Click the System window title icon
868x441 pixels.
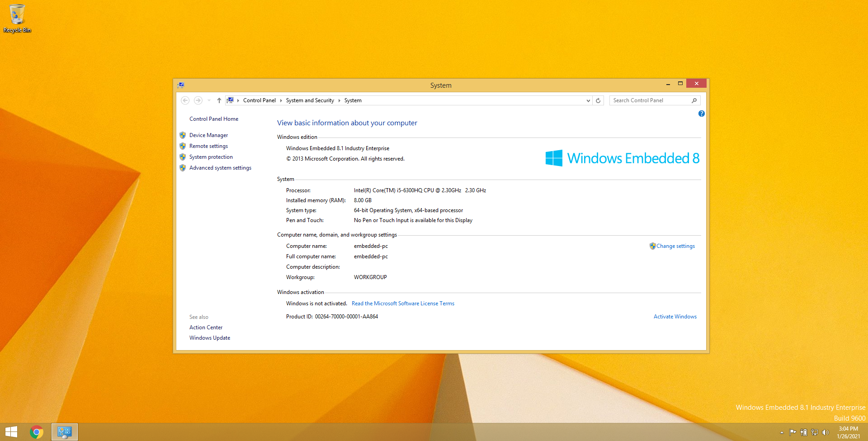pos(180,85)
